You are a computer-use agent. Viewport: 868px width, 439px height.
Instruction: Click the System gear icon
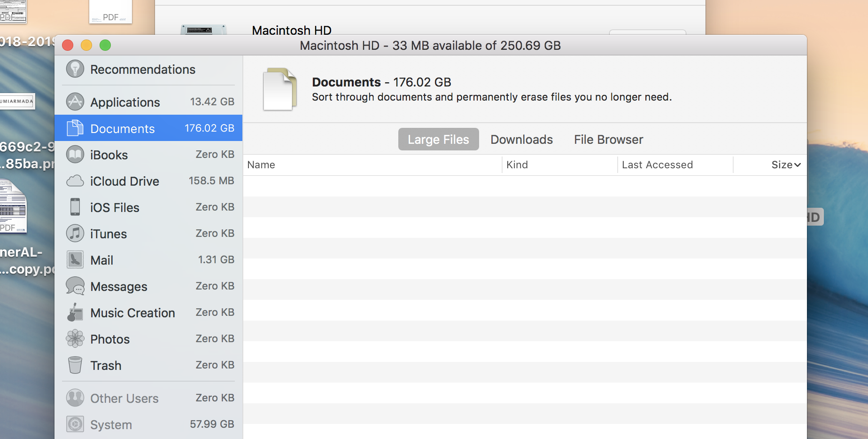pos(75,424)
